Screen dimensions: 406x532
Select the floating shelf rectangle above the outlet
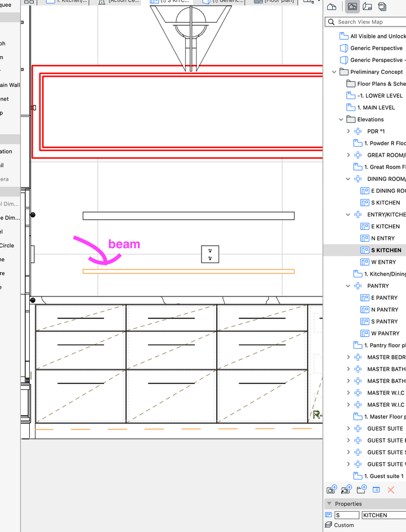click(x=189, y=216)
